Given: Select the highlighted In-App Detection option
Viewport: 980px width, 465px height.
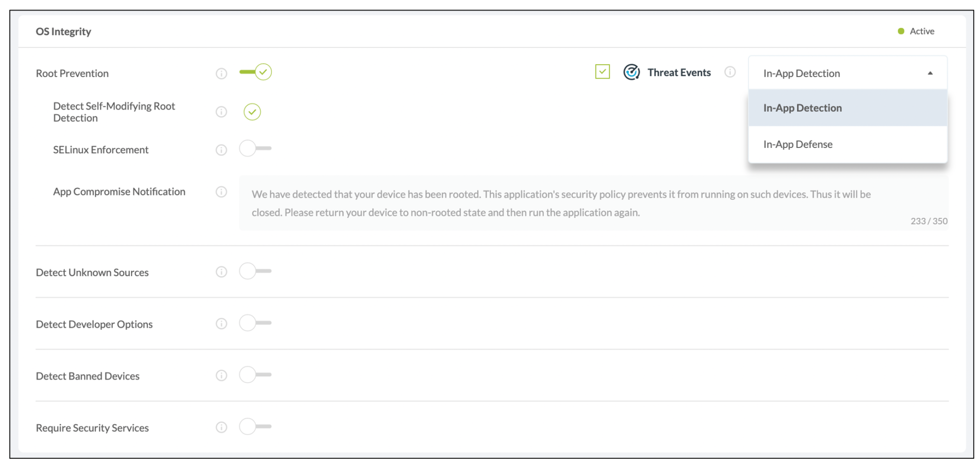Looking at the screenshot, I should click(802, 108).
